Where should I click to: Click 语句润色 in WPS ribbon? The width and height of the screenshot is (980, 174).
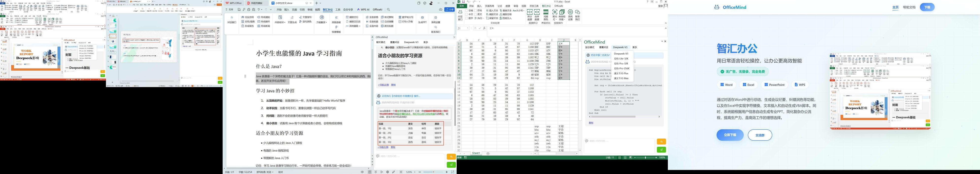tap(305, 22)
